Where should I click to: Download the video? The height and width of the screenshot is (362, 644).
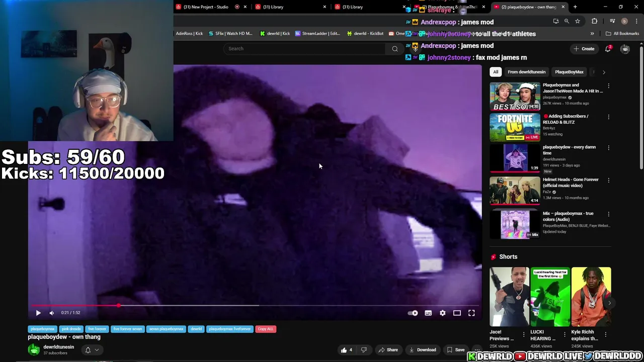[x=423, y=350]
